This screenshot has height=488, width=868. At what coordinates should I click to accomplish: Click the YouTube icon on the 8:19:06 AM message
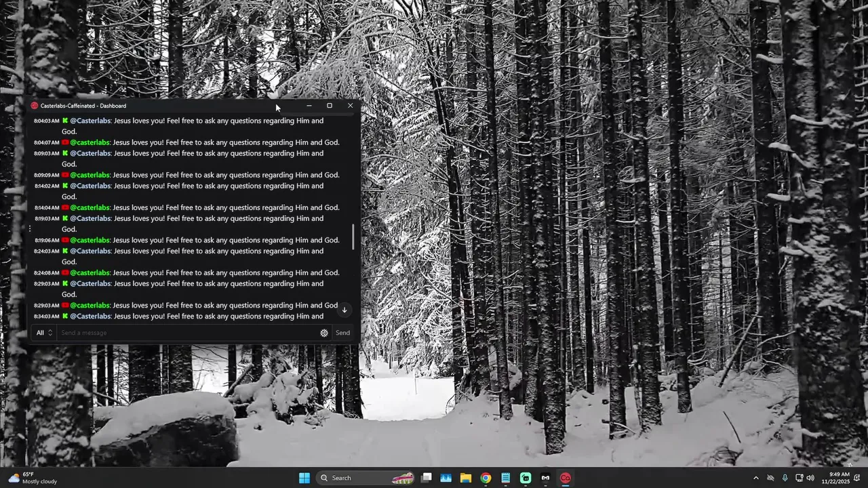pos(65,240)
